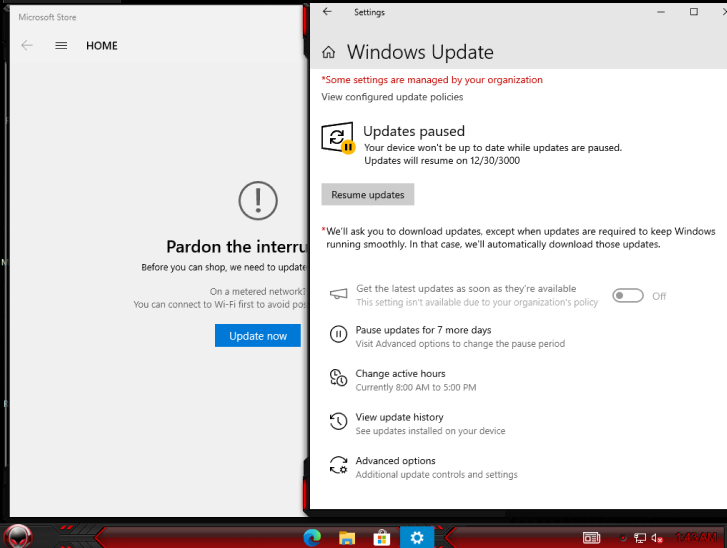Click the Alienware start button
Screen dimensions: 727x548
tap(19, 537)
